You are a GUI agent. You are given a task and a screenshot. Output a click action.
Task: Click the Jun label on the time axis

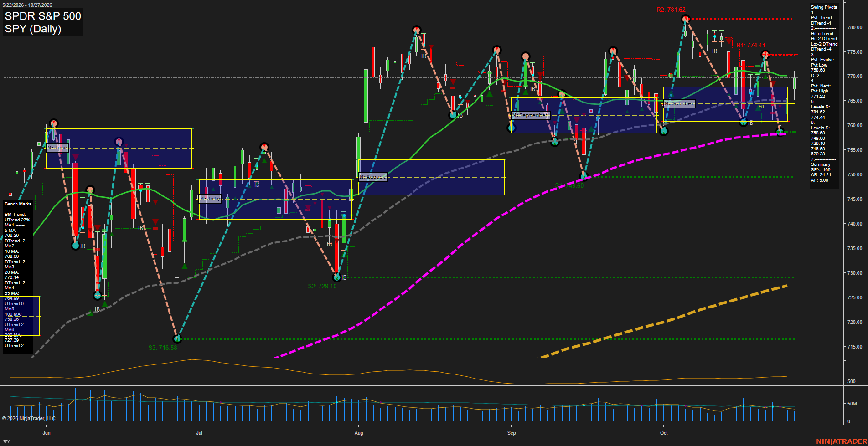pyautogui.click(x=46, y=433)
